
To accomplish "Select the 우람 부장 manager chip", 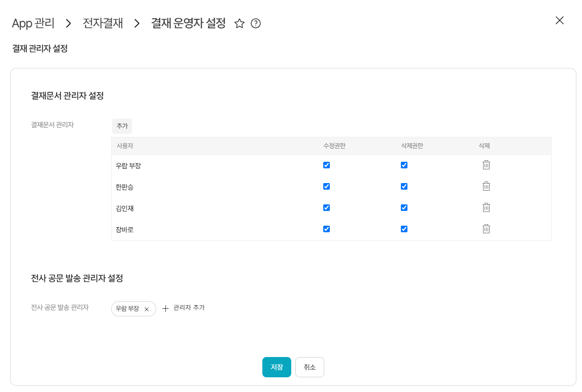I will pyautogui.click(x=127, y=309).
